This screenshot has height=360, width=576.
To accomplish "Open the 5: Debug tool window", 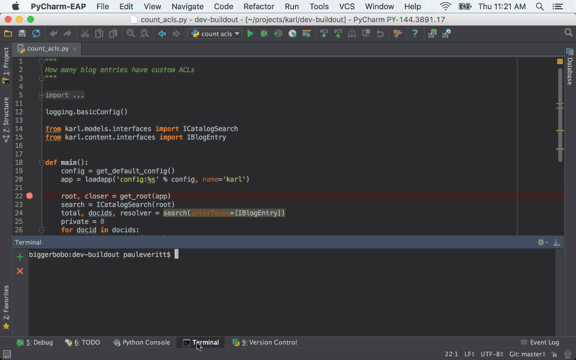I will click(35, 342).
